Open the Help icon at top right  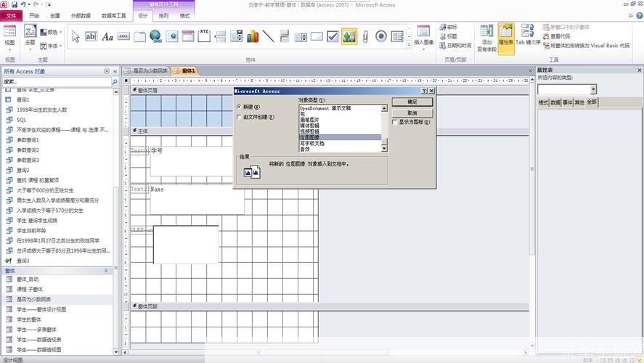point(639,15)
